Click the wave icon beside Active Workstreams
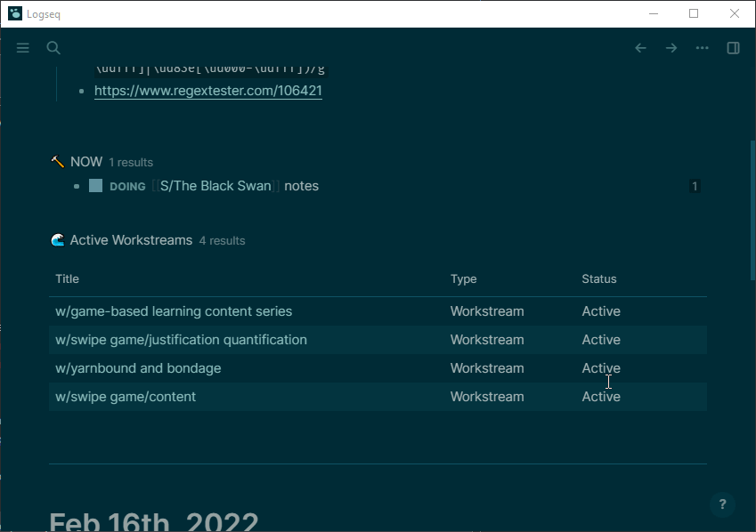Screen dimensions: 756x532 tap(57, 239)
